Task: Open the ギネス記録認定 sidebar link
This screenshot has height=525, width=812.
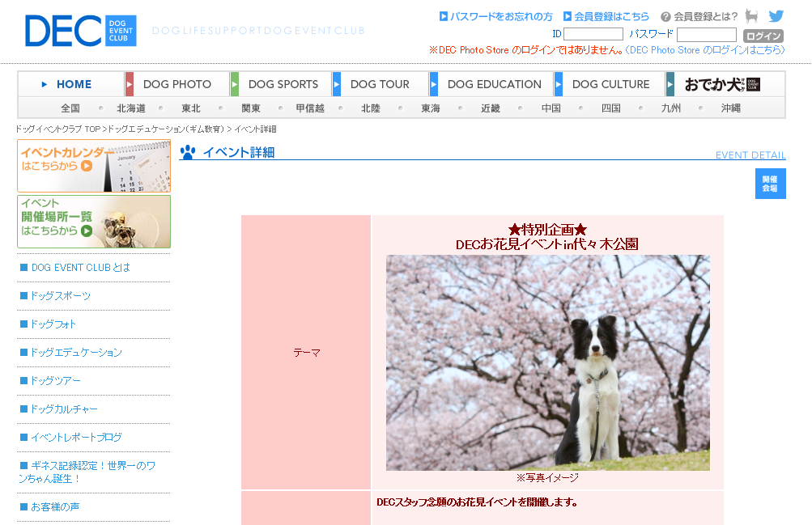Action: 87,472
